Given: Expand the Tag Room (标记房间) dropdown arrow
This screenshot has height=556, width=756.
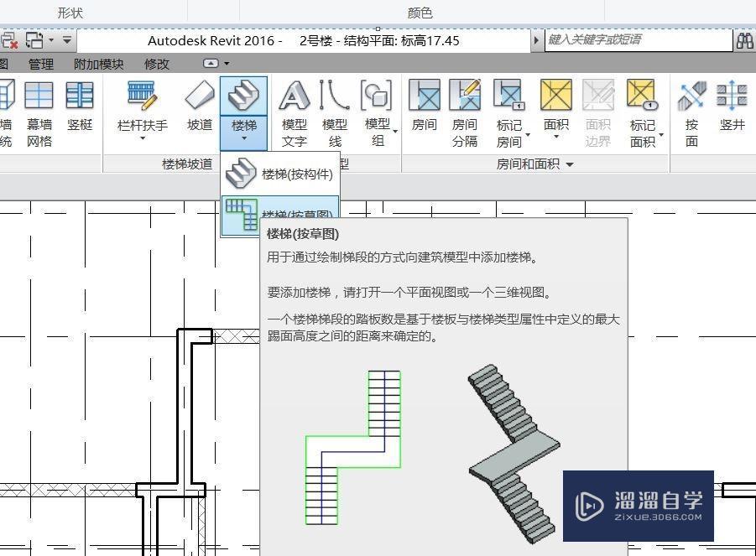Looking at the screenshot, I should click(x=528, y=135).
